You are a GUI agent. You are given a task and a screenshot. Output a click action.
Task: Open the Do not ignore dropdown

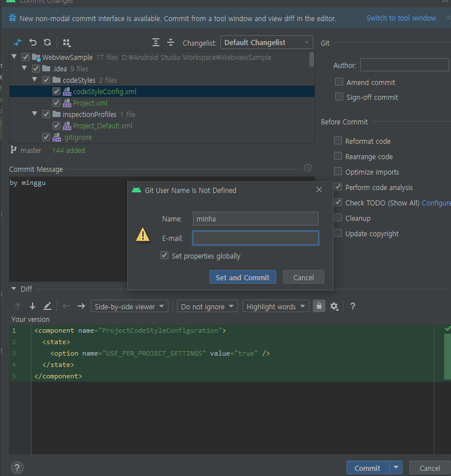207,306
